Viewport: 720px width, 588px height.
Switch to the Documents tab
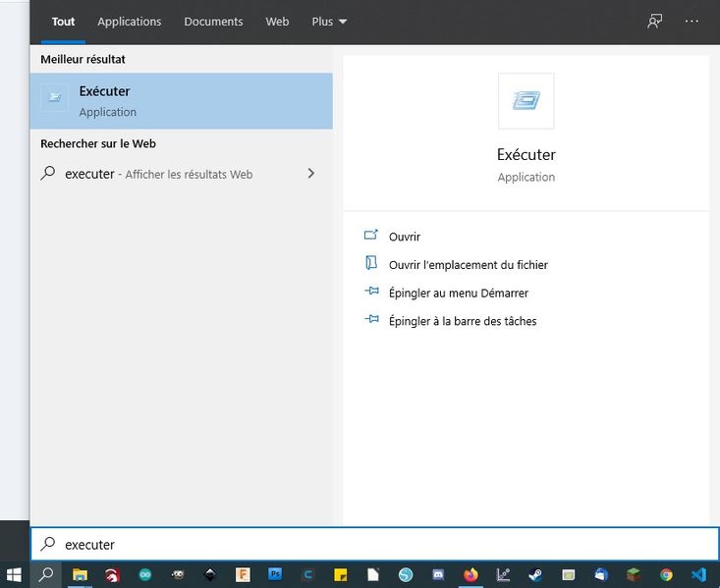click(213, 22)
